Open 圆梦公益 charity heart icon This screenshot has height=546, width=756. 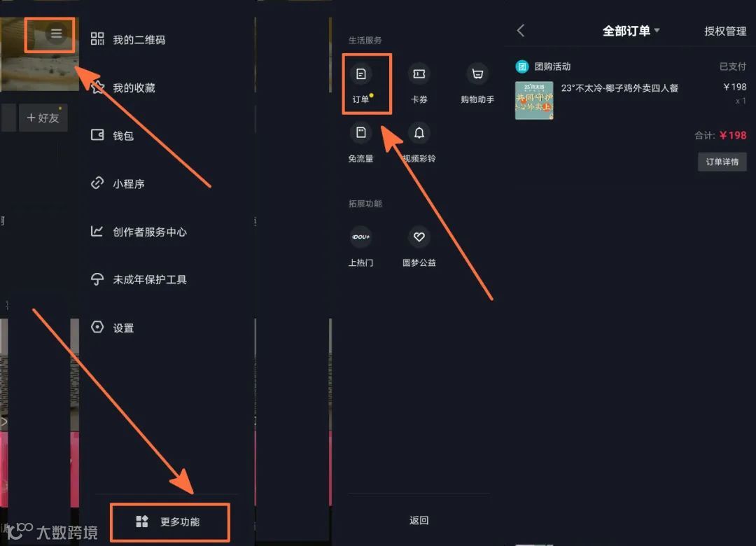point(419,237)
